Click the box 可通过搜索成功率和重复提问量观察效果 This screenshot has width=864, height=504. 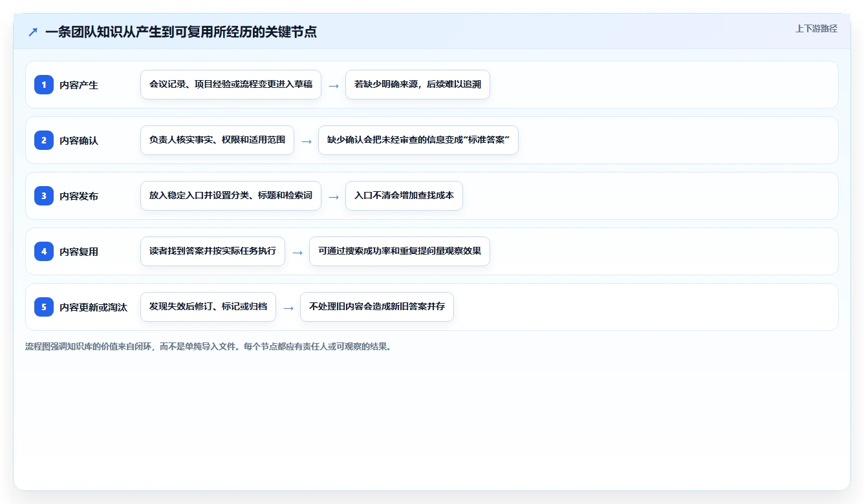tap(400, 251)
